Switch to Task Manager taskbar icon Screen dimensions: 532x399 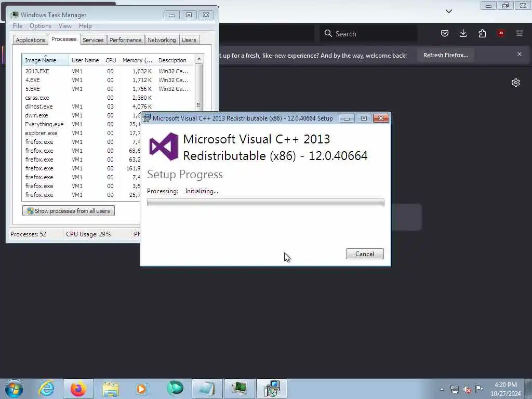pyautogui.click(x=239, y=389)
